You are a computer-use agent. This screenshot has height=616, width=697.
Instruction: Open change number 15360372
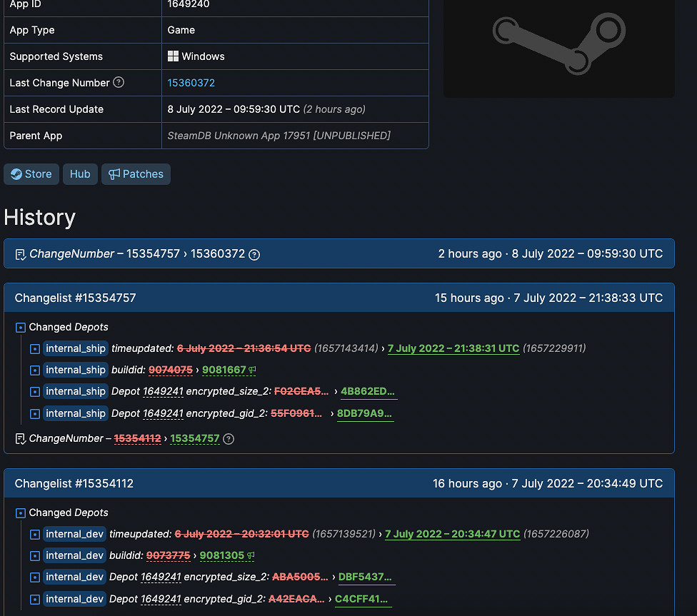(191, 83)
